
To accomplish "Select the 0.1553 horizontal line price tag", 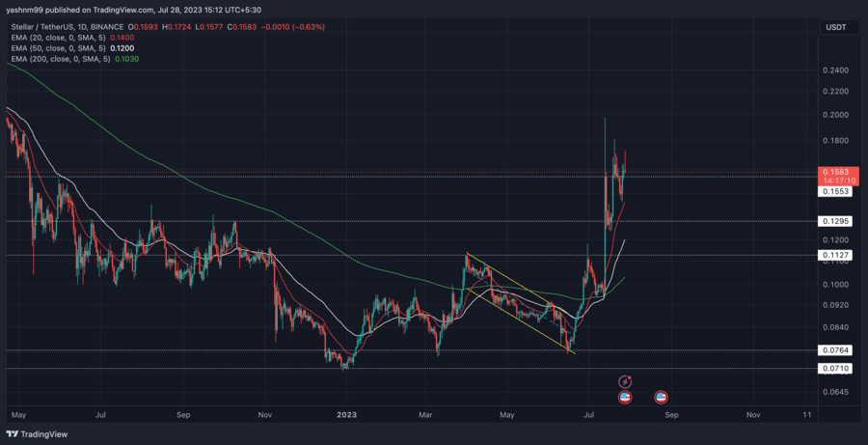I will tap(836, 191).
